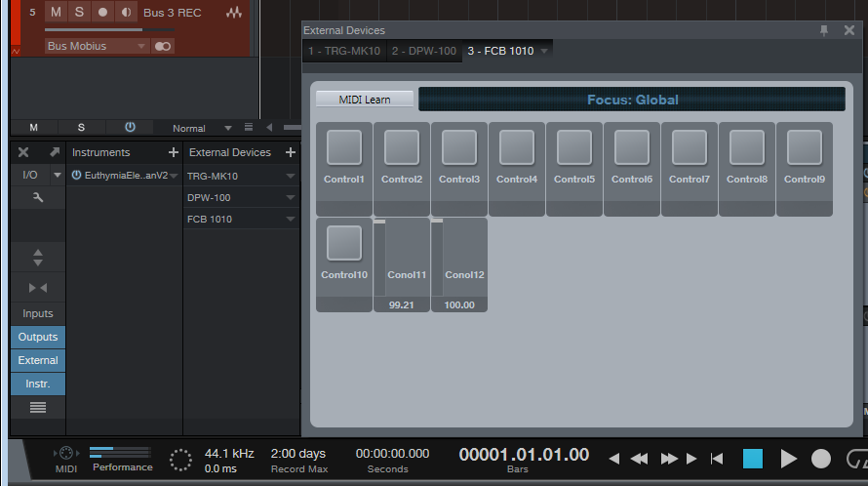The width and height of the screenshot is (868, 486).
Task: Open the list options icon beside Normal
Action: tap(249, 128)
